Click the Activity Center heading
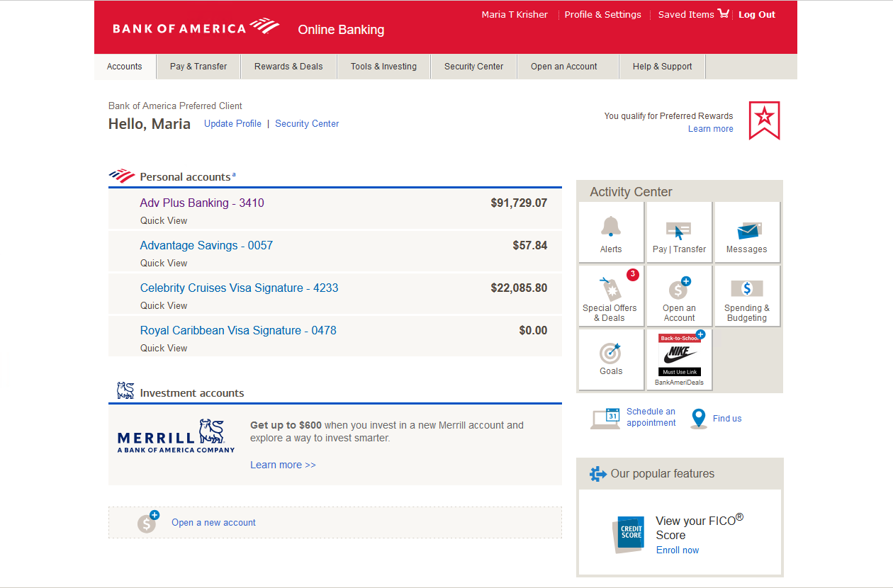The width and height of the screenshot is (893, 588). [x=631, y=192]
